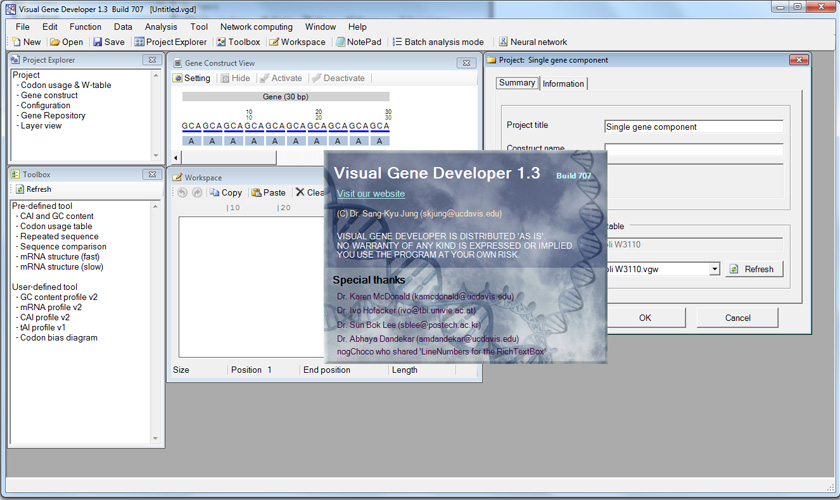Click Project Explorer scroll down arrow
840x500 pixels.
point(156,155)
